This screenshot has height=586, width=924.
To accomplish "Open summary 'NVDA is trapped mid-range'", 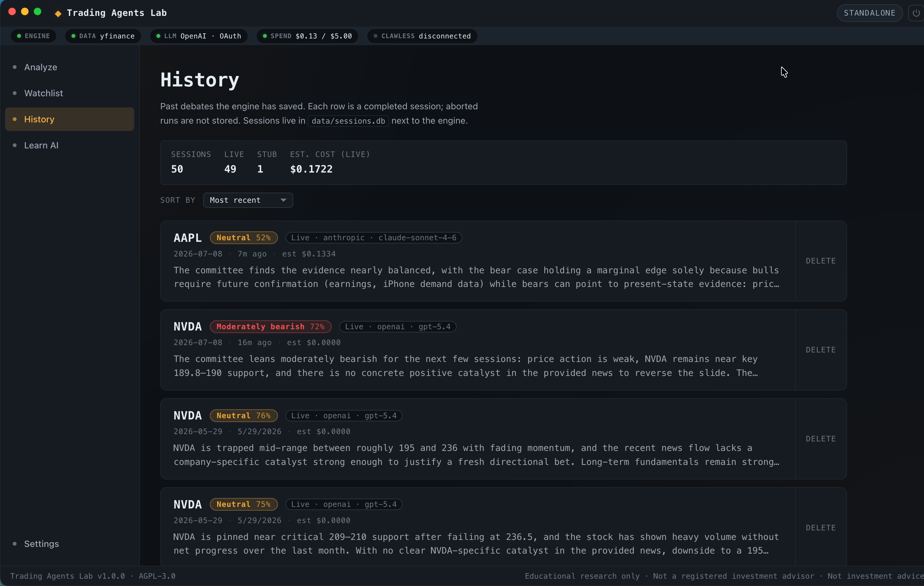I will [476, 455].
